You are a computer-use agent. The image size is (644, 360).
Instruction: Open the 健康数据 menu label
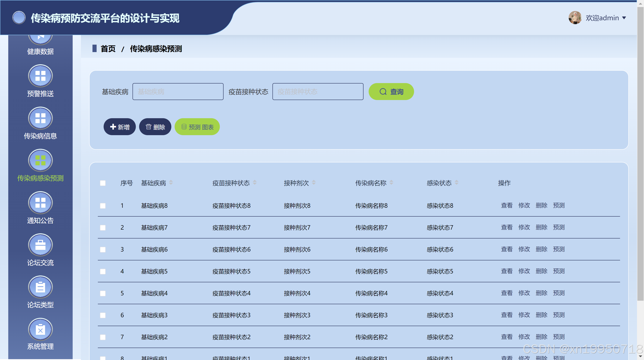pos(40,51)
